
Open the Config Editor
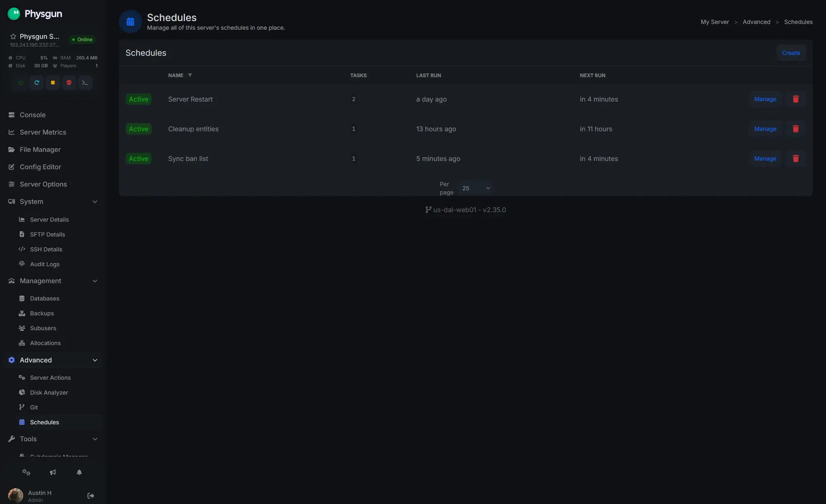point(53,167)
